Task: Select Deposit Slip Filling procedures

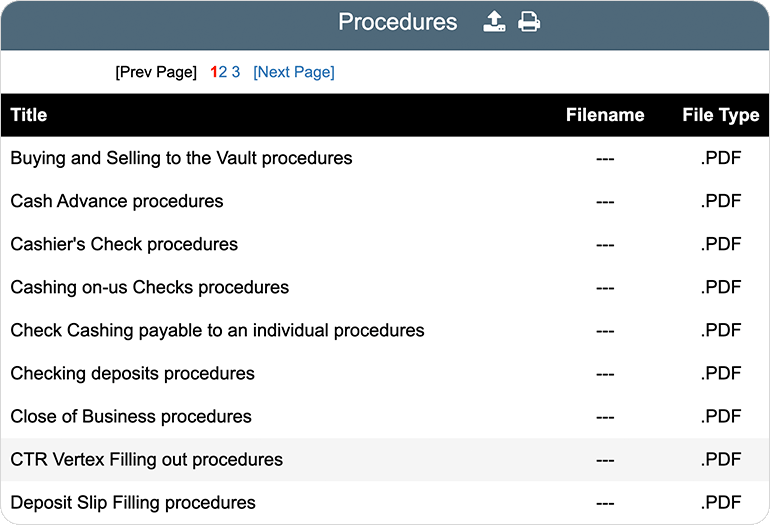Action: [133, 503]
